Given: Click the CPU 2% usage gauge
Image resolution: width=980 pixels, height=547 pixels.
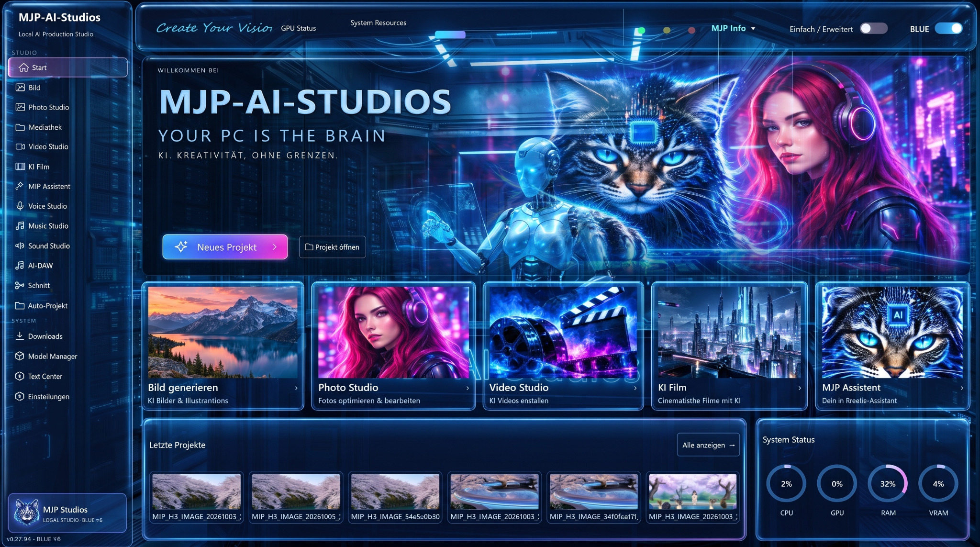Looking at the screenshot, I should click(786, 484).
